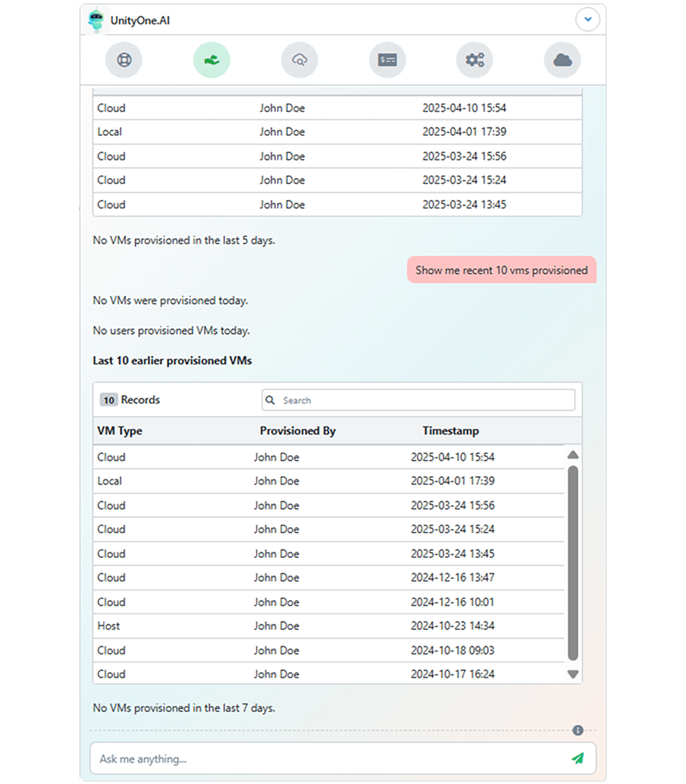Open the gears settings icon
Viewport: 686px width, 784px height.
tap(474, 60)
